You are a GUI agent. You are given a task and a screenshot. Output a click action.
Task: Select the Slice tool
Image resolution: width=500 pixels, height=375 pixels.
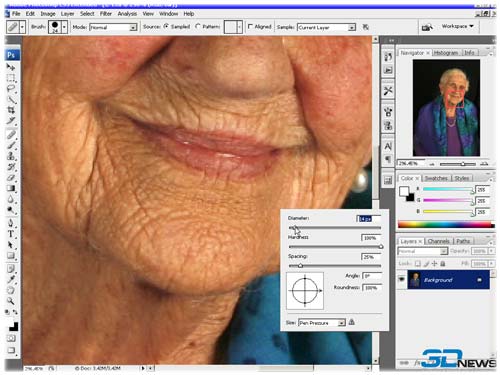pos(11,121)
